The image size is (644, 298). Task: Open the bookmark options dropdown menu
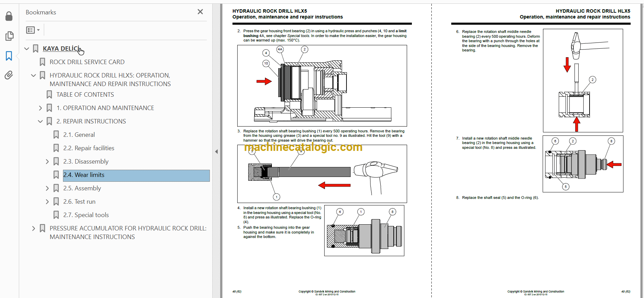pos(33,30)
